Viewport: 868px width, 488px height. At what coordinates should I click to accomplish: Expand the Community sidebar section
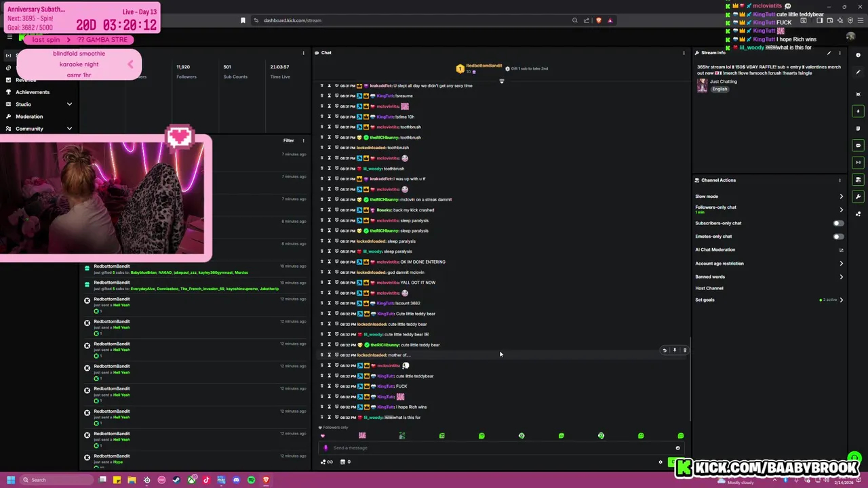tap(69, 129)
